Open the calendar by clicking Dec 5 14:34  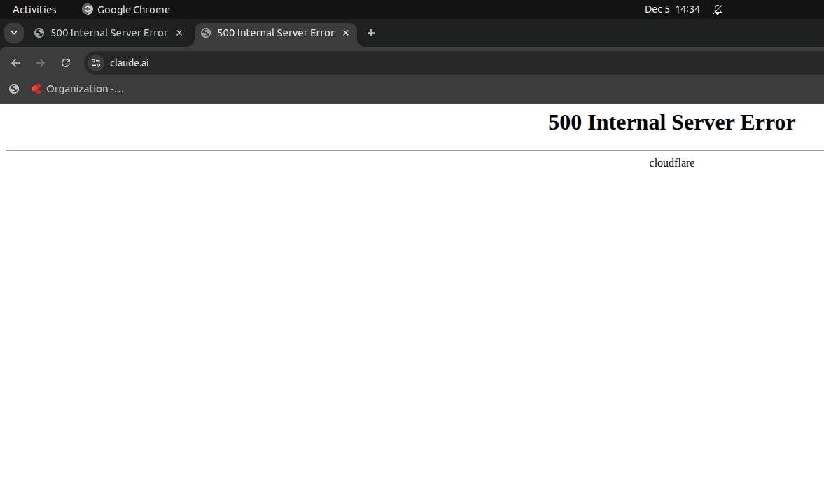673,9
